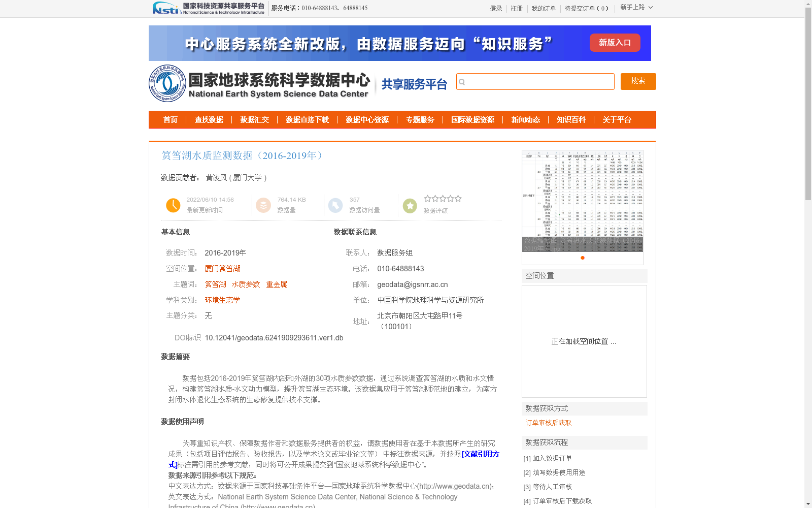812x508 pixels.
Task: Open the 国际数据资源 menu item
Action: pos(473,120)
